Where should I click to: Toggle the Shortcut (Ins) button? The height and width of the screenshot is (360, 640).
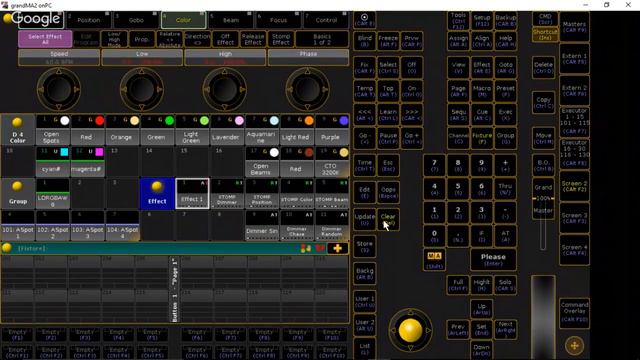(545, 35)
